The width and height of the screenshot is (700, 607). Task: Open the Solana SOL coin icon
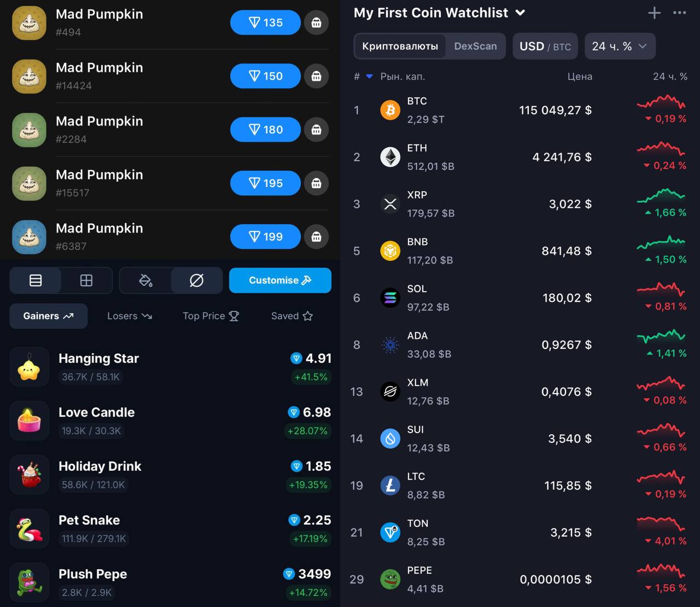point(390,298)
